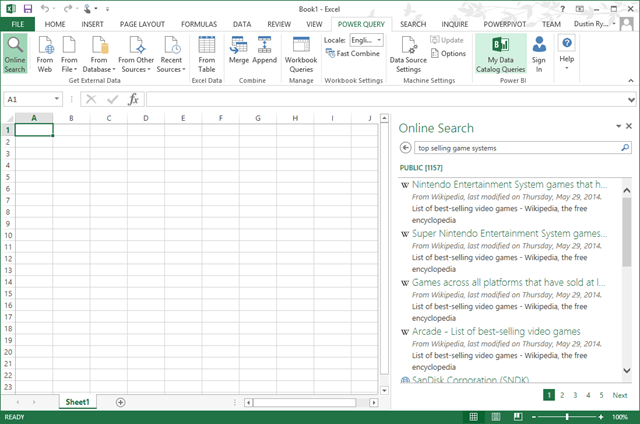The image size is (640, 424).
Task: Open Data Source Settings
Action: pos(408,54)
